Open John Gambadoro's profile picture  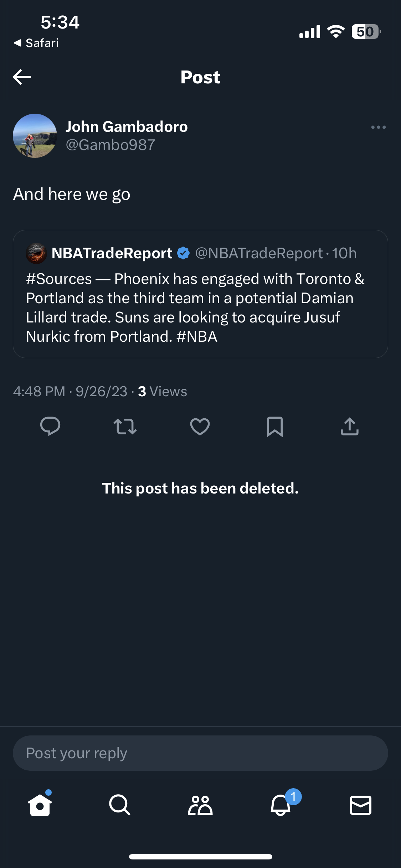pyautogui.click(x=35, y=136)
